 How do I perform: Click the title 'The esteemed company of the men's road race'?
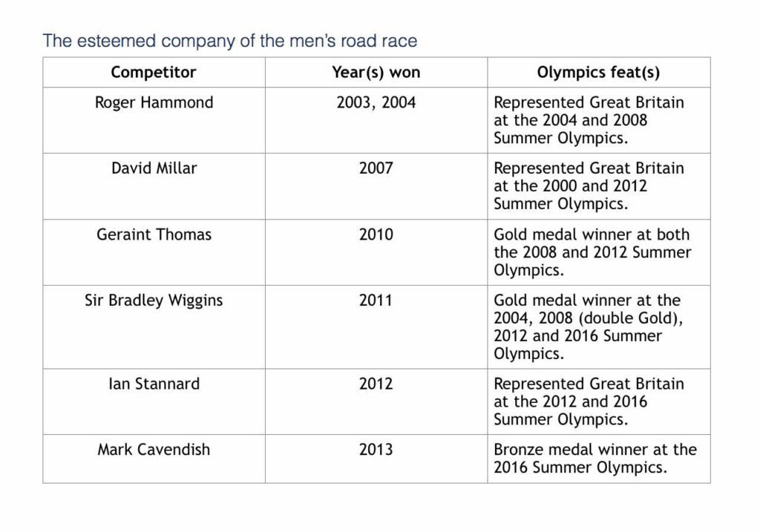pos(230,40)
